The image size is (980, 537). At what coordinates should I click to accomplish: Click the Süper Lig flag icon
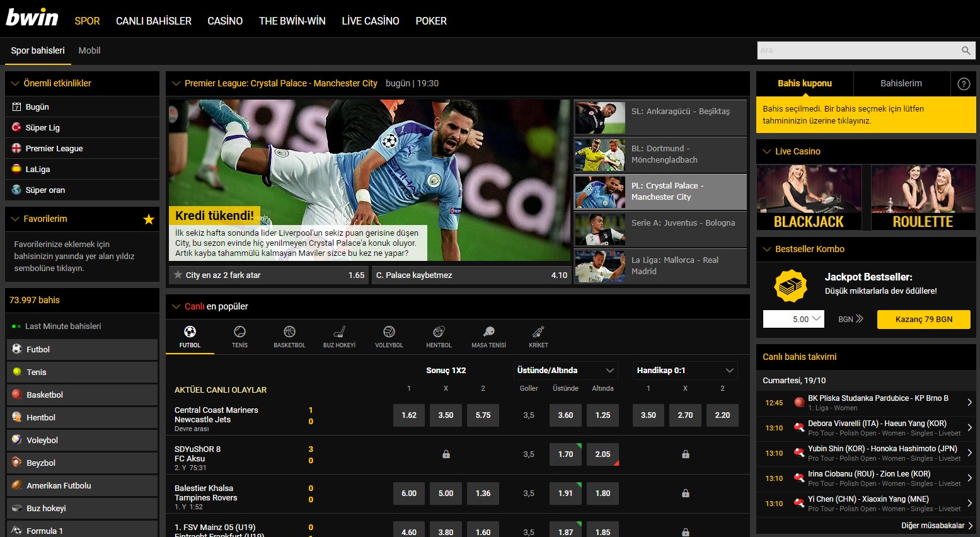point(16,127)
